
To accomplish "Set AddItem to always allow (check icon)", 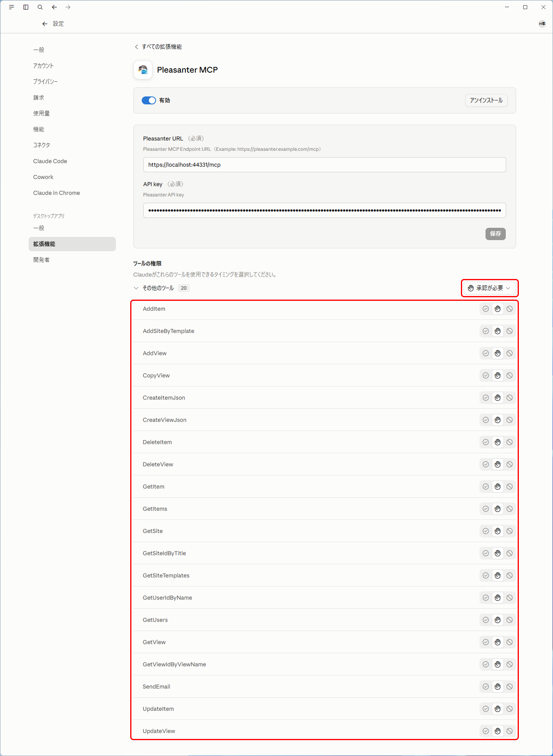I will pos(486,309).
